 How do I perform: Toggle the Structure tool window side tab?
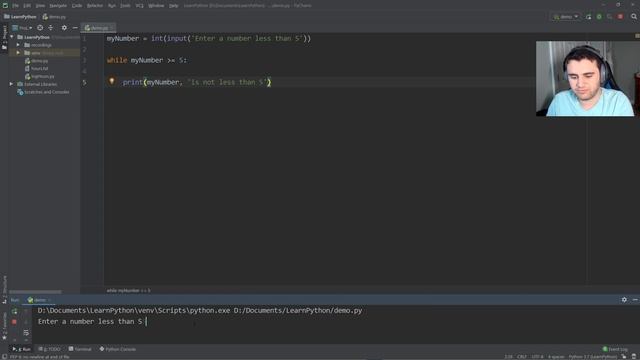[x=4, y=289]
